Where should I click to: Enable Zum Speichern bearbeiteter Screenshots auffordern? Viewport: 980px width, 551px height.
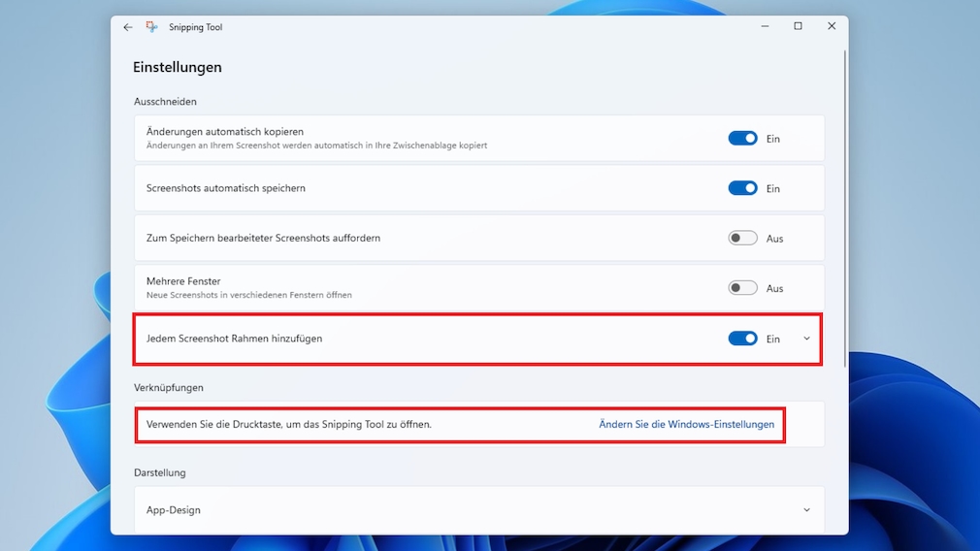coord(742,238)
